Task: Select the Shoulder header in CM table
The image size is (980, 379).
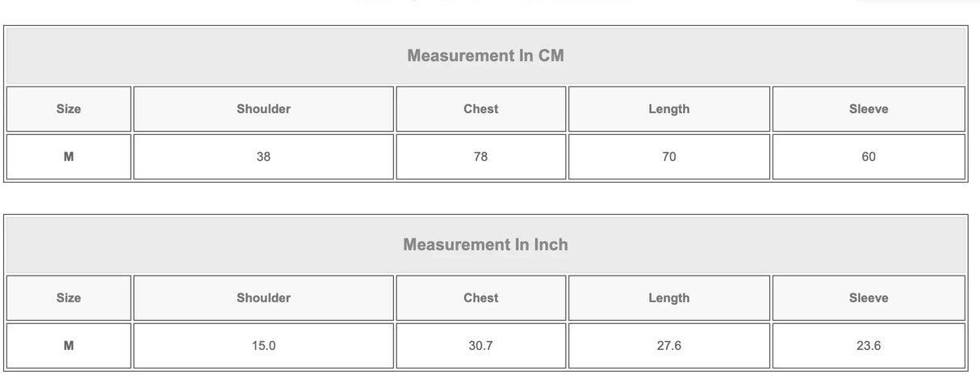Action: pyautogui.click(x=263, y=109)
